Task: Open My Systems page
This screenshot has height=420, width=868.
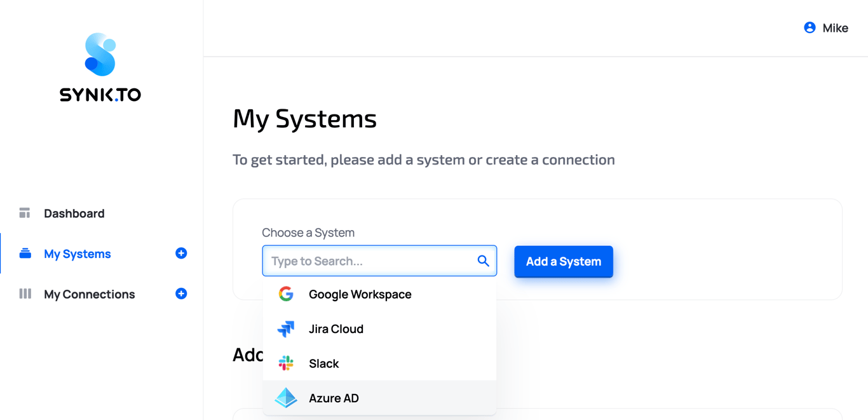Action: 78,254
